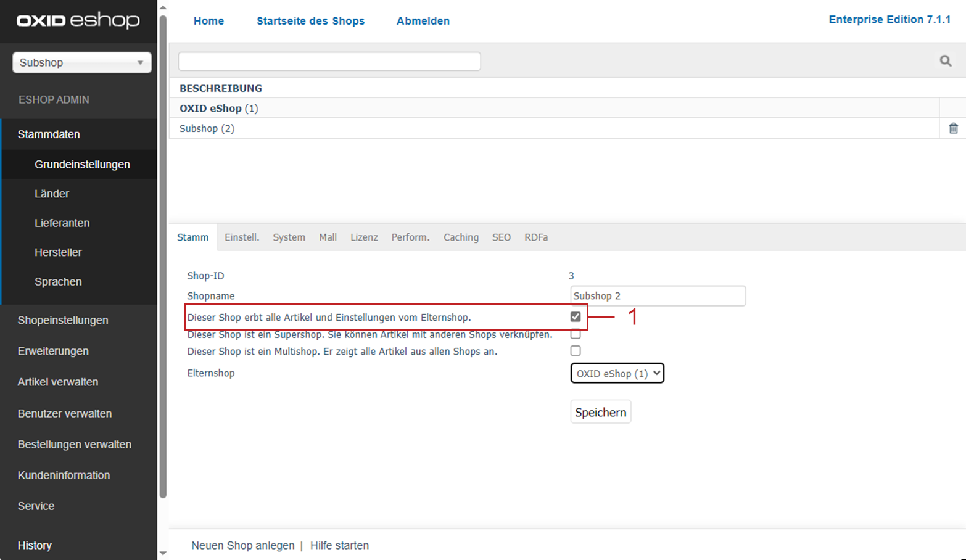Click the Speichern button
The width and height of the screenshot is (966, 560).
pos(600,412)
